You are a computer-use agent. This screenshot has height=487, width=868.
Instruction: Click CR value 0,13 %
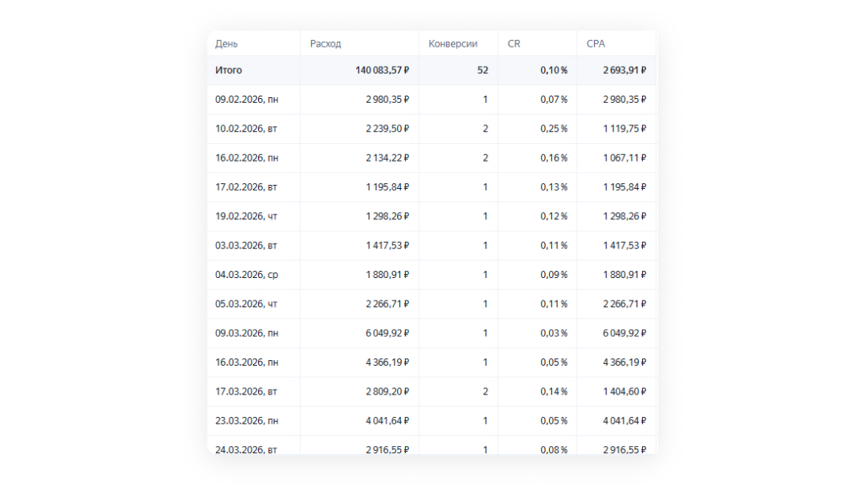coord(554,187)
